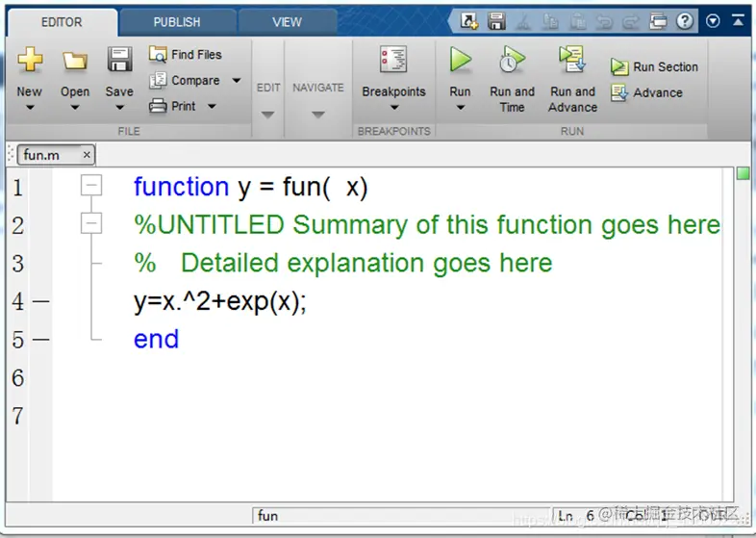Click the redo arrow in quick access toolbar
The height and width of the screenshot is (538, 756).
point(630,22)
